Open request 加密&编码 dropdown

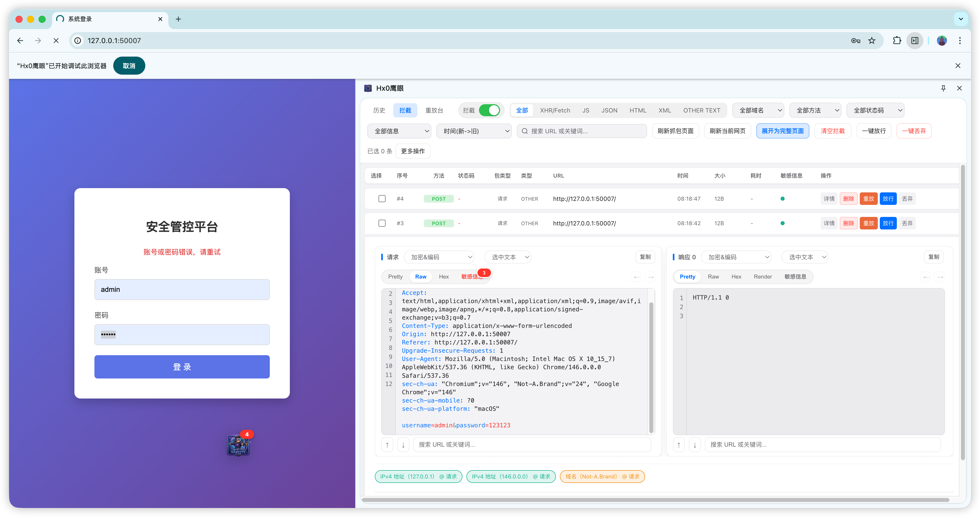pos(439,257)
